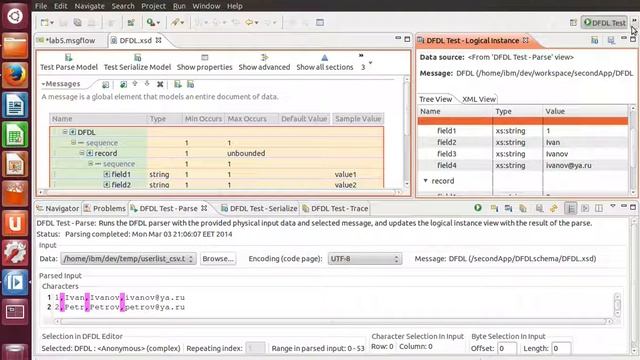Open the Problems tab
Viewport: 640px width, 360px height.
105,208
